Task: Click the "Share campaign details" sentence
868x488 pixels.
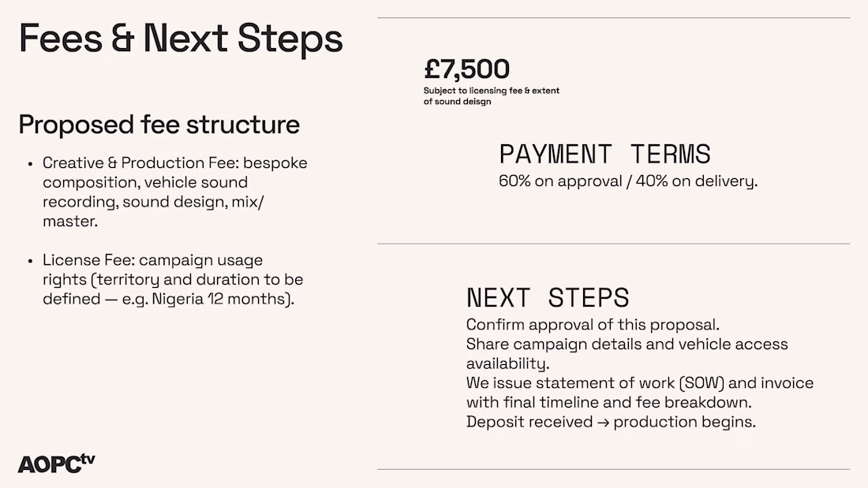Action: [627, 353]
